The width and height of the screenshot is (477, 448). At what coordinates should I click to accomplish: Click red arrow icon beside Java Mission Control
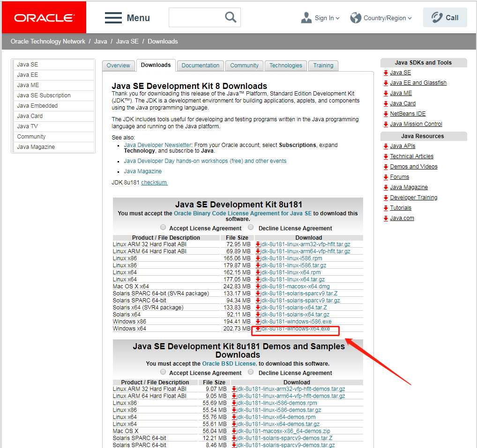[386, 125]
